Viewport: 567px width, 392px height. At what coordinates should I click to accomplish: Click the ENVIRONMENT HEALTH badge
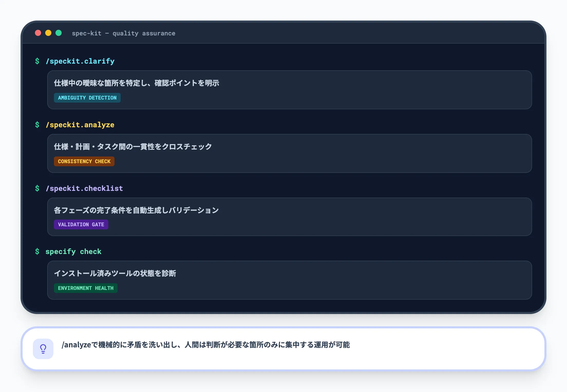pos(86,288)
